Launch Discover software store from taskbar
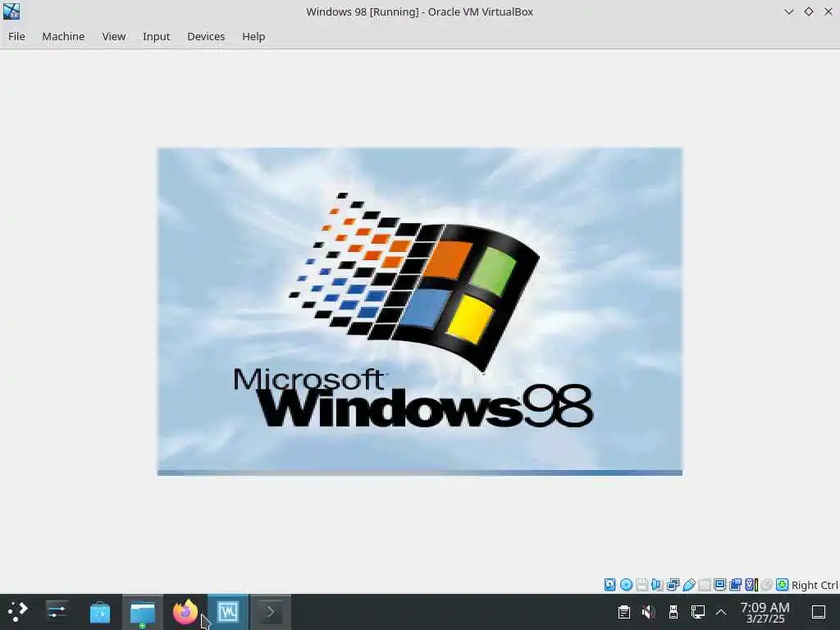Screen dimensions: 840x630 point(99,612)
